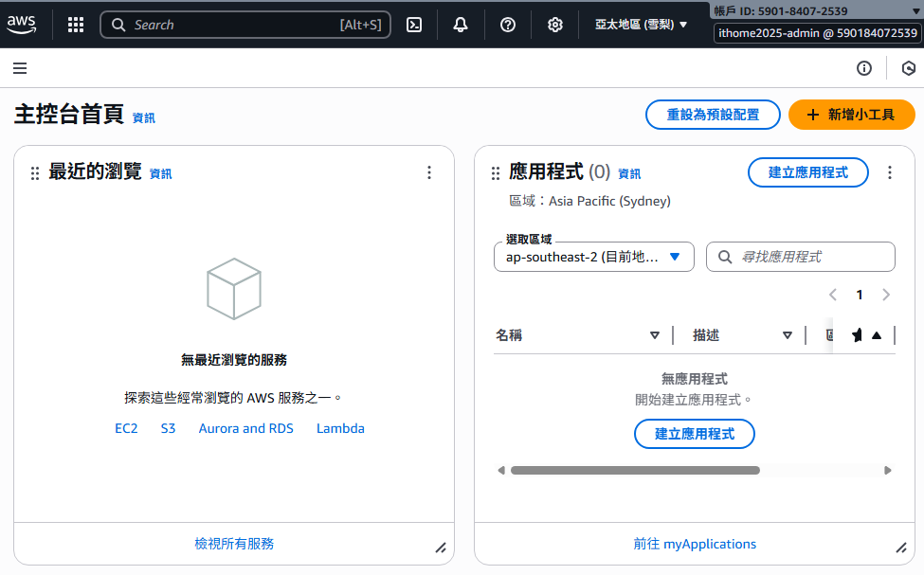Image resolution: width=924 pixels, height=575 pixels.
Task: Click 資訊 link beside 主控台首頁
Action: click(143, 117)
